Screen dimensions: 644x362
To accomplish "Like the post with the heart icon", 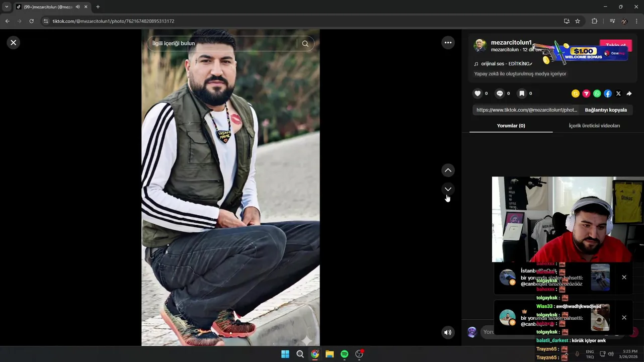I will [478, 94].
